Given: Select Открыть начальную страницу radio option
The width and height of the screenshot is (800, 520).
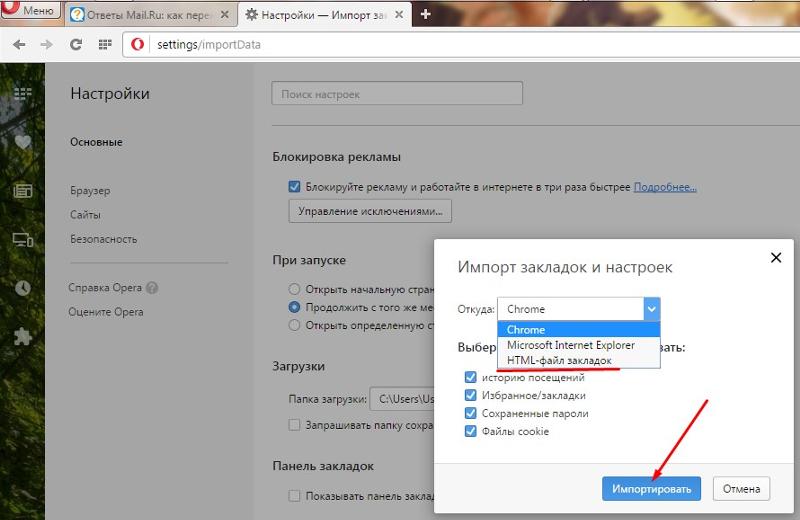Looking at the screenshot, I should click(x=294, y=289).
